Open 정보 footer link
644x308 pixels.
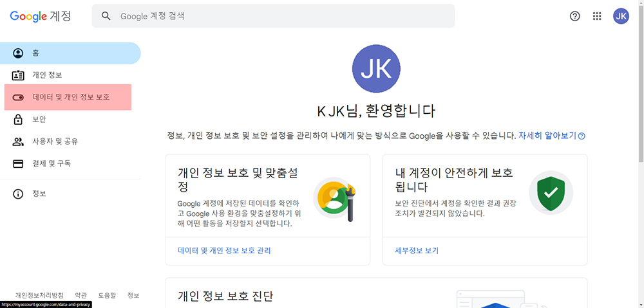pyautogui.click(x=133, y=295)
